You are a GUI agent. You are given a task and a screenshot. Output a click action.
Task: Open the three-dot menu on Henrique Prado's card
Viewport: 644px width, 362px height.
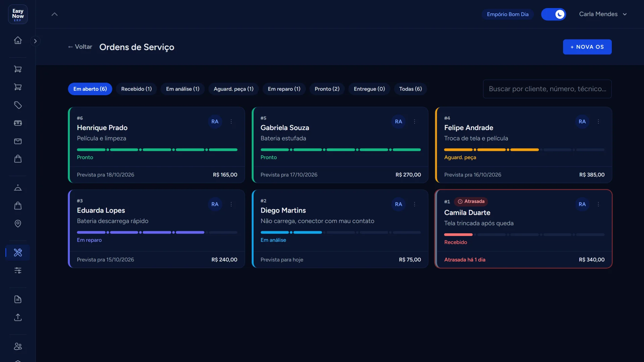[x=231, y=122]
